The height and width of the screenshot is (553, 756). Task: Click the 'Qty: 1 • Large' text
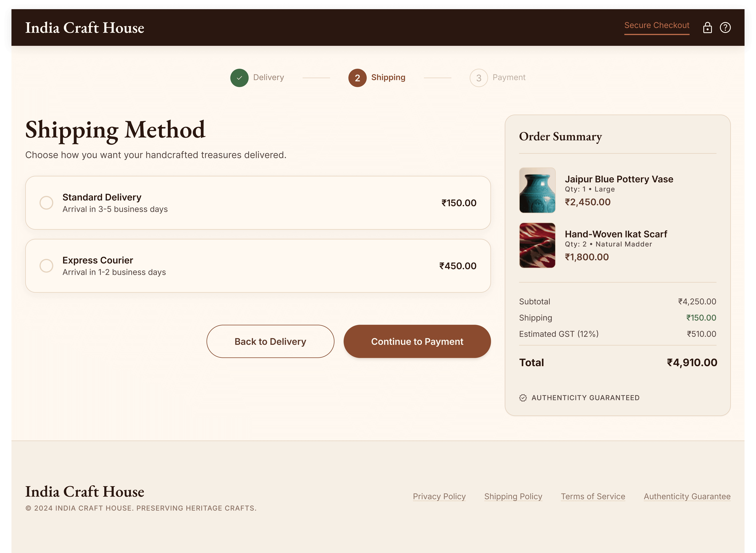point(590,189)
